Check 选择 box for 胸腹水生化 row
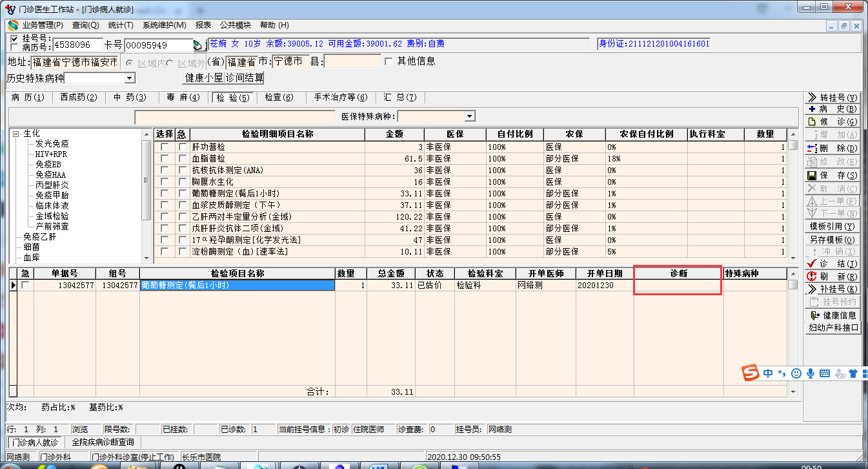868x469 pixels. coord(165,182)
